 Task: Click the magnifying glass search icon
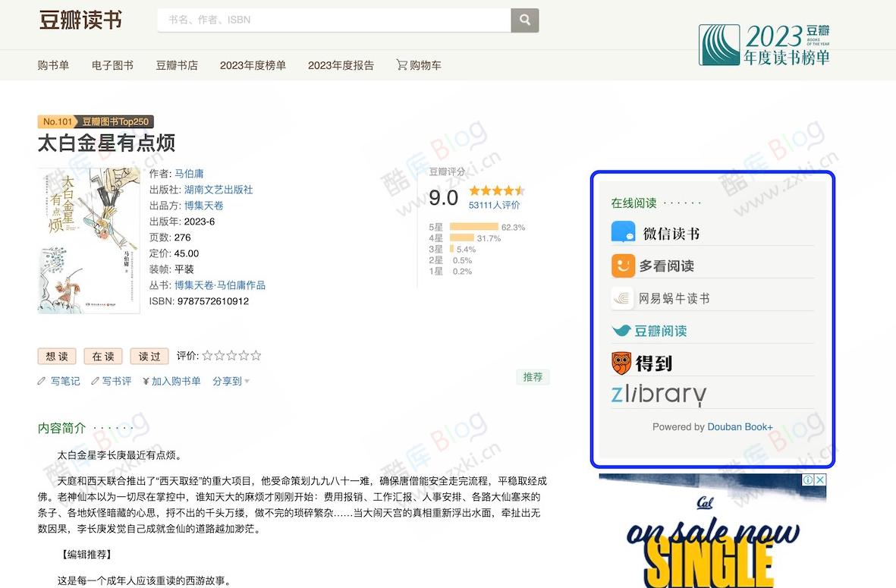525,20
